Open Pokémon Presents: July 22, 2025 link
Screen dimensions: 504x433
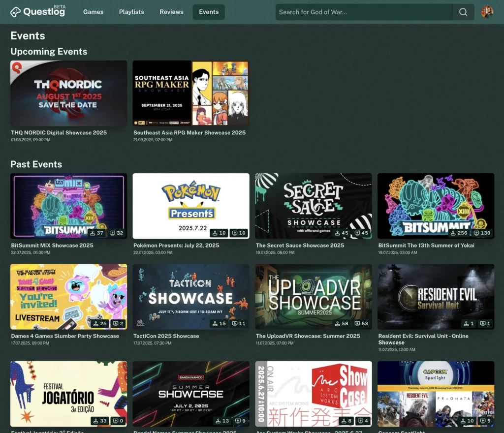[x=176, y=246]
